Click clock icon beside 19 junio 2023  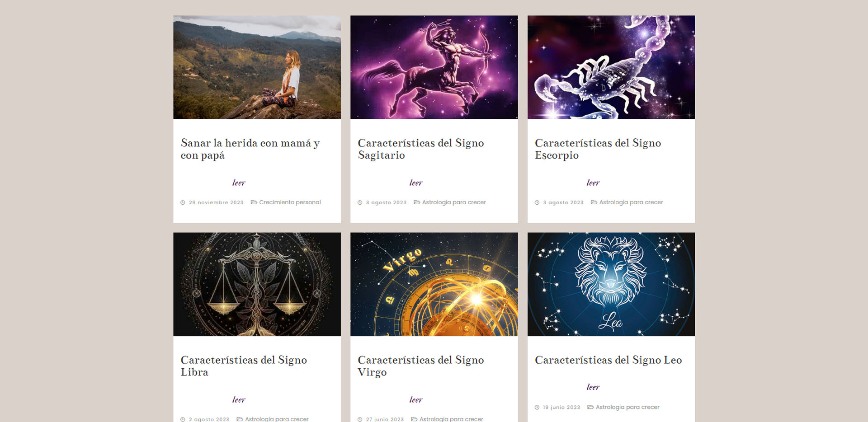click(x=537, y=407)
